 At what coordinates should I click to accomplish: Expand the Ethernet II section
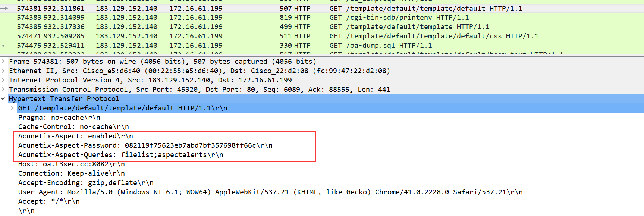[3, 71]
